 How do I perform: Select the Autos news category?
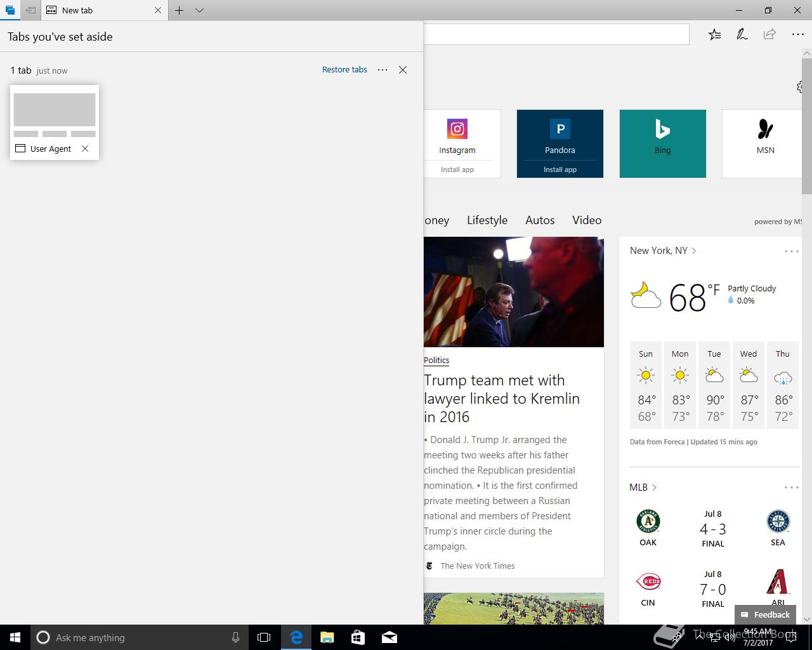coord(540,220)
